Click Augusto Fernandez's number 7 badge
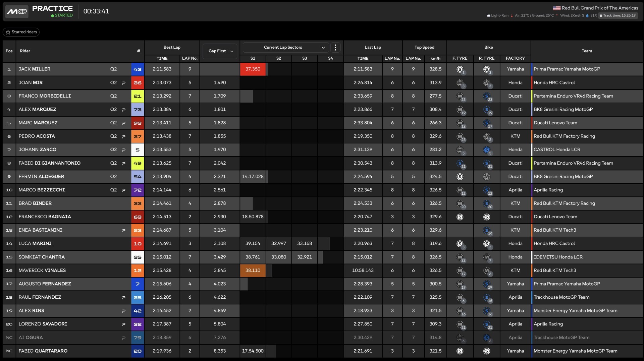644x361 pixels. 138,284
